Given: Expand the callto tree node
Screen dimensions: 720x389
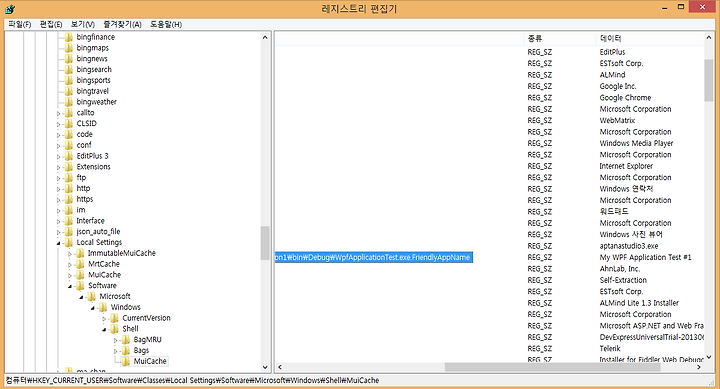Looking at the screenshot, I should pyautogui.click(x=58, y=113).
